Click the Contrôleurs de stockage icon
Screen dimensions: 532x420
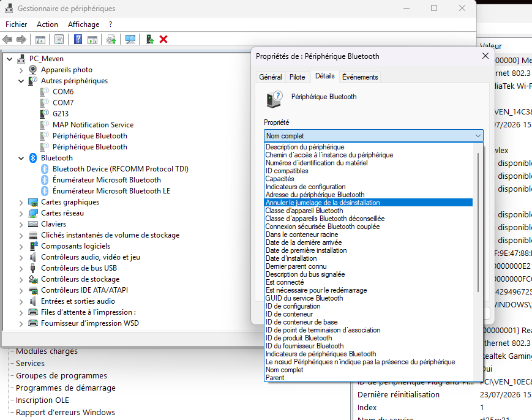tap(33, 279)
